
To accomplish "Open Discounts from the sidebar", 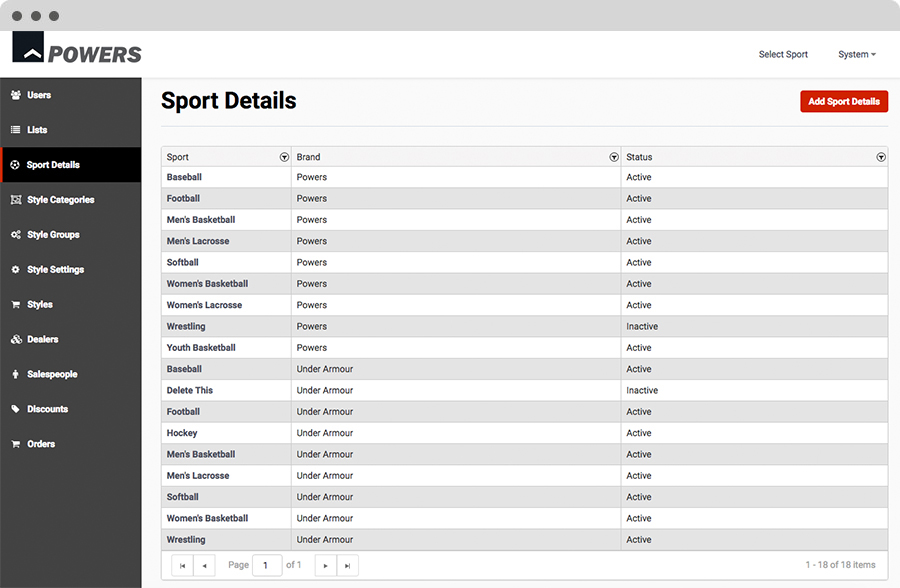I will point(71,409).
